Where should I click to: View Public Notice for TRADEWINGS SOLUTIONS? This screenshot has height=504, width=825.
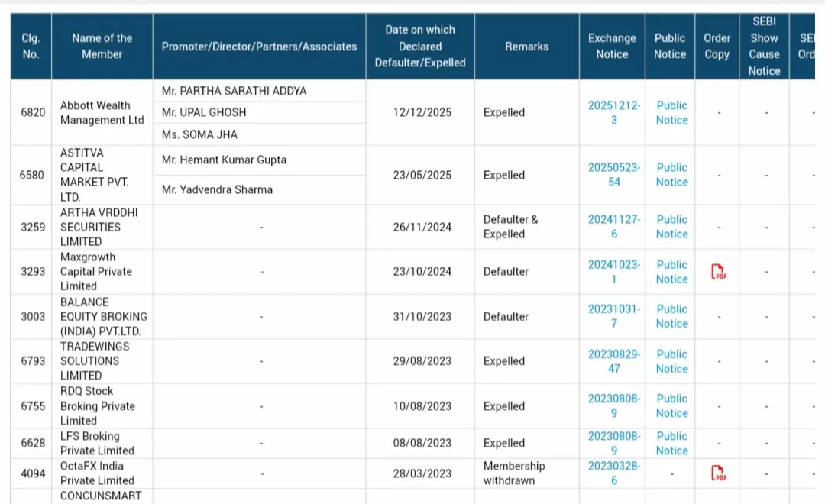pyautogui.click(x=670, y=361)
